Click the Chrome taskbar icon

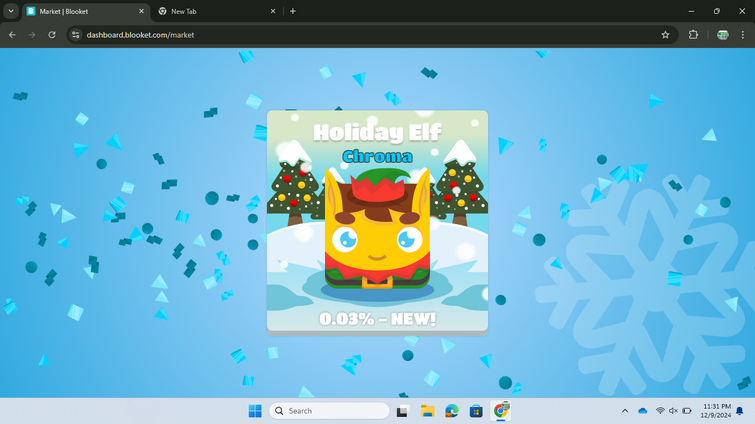[x=501, y=411]
